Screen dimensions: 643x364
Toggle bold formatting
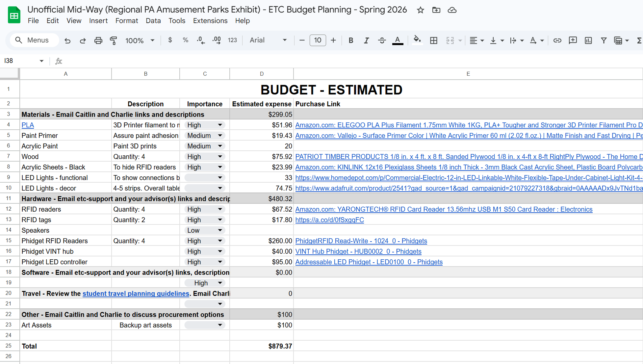pyautogui.click(x=351, y=40)
